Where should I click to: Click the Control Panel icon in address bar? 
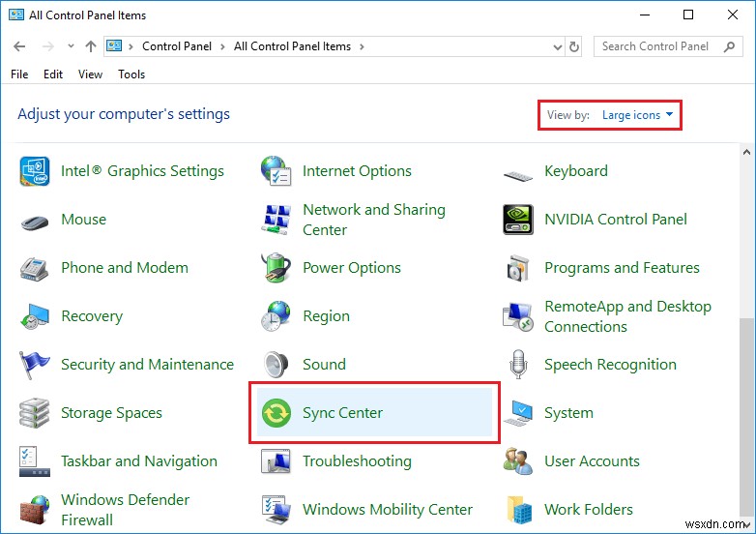[x=114, y=46]
